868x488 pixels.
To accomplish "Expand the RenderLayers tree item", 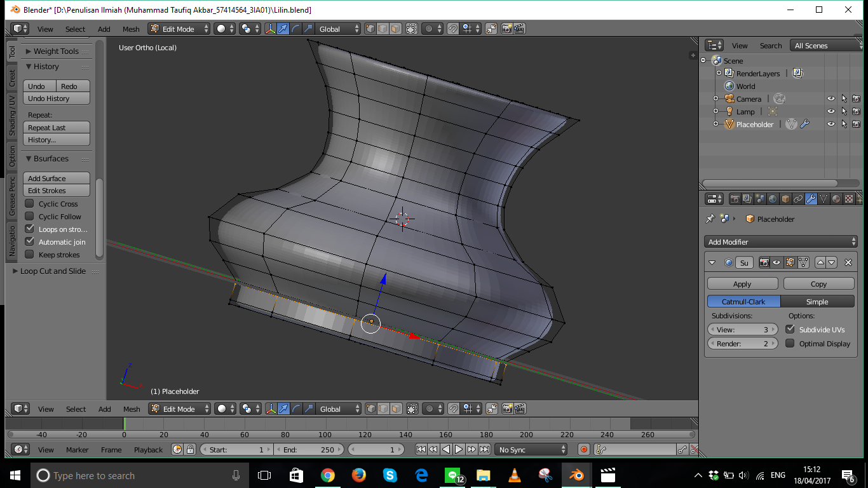I will (719, 73).
